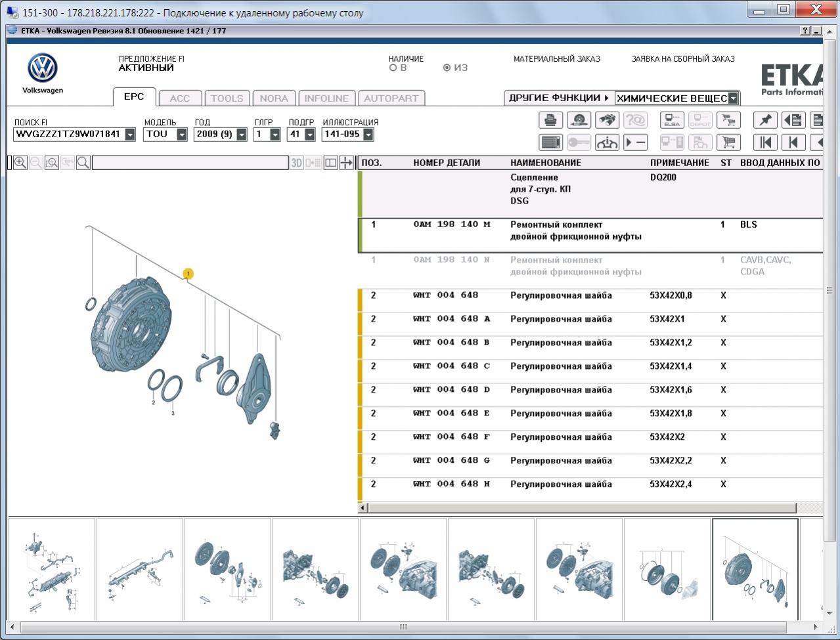
Task: Click the 53X42X1,6 note cell
Action: [671, 390]
